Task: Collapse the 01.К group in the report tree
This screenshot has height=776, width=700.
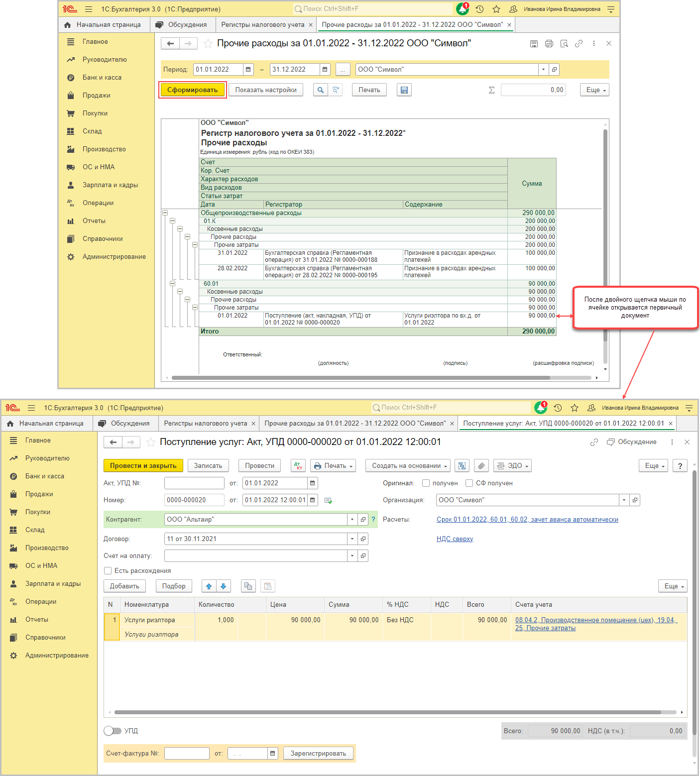Action: [172, 221]
